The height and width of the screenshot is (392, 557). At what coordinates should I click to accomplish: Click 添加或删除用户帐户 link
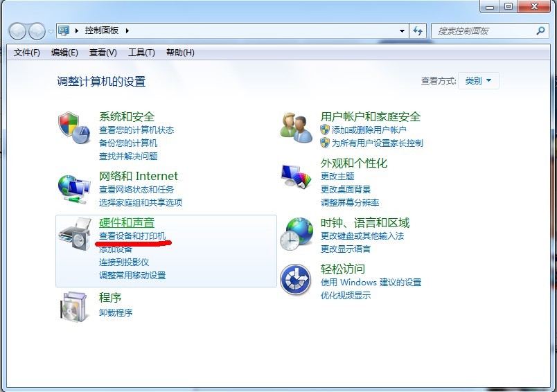coord(369,130)
